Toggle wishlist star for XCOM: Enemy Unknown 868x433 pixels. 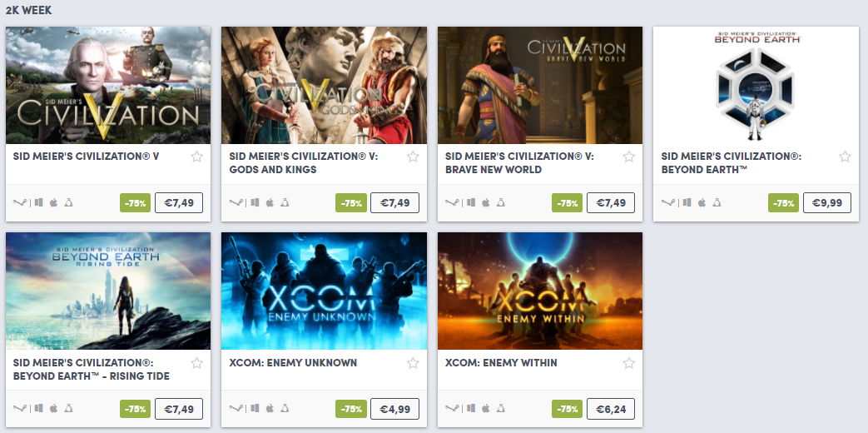pos(413,363)
